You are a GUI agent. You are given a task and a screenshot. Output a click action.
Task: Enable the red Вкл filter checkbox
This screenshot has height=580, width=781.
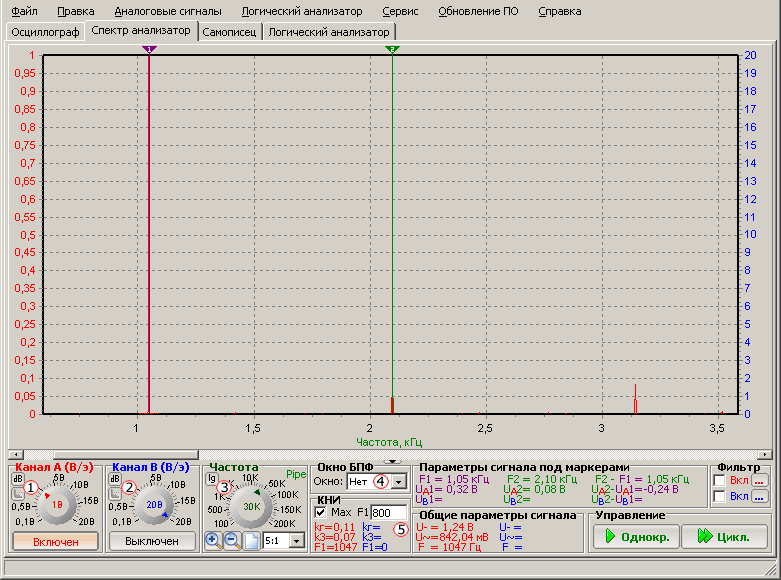pyautogui.click(x=720, y=481)
